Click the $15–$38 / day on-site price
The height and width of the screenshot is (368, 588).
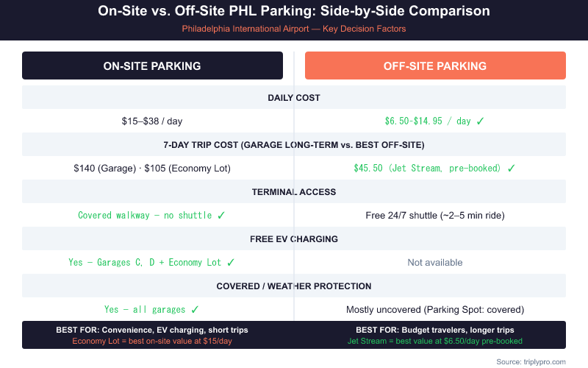(x=152, y=121)
